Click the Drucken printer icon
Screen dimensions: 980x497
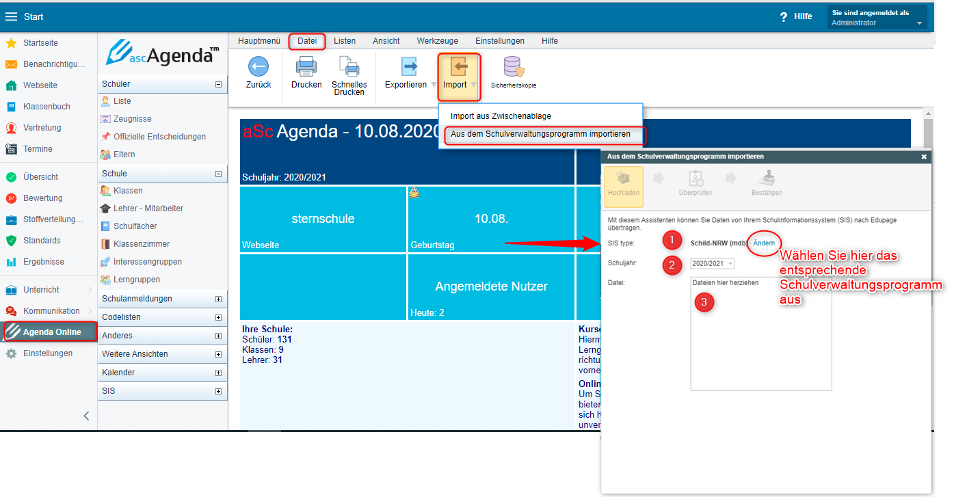click(306, 66)
